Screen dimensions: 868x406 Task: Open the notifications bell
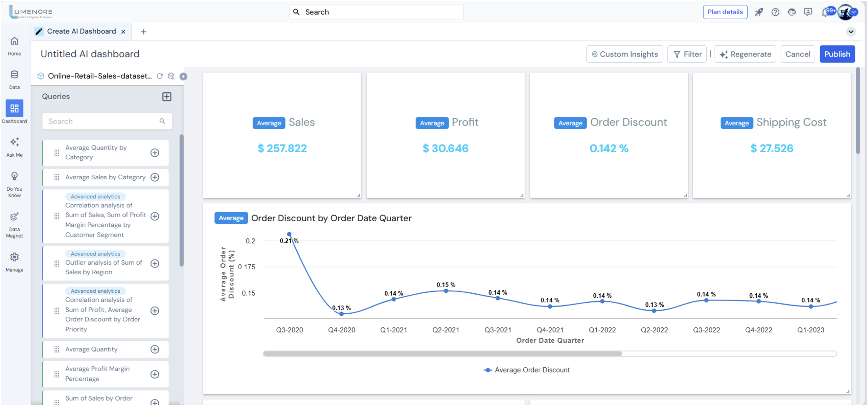point(824,13)
